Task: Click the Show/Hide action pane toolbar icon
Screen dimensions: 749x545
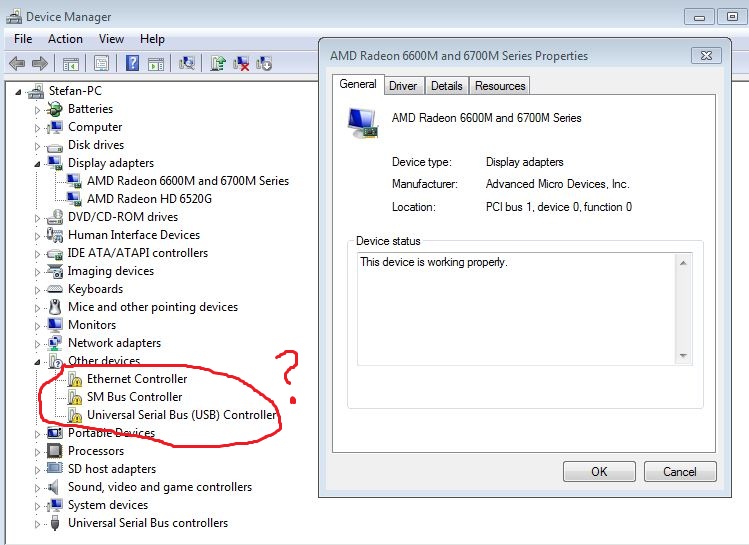Action: 156,63
